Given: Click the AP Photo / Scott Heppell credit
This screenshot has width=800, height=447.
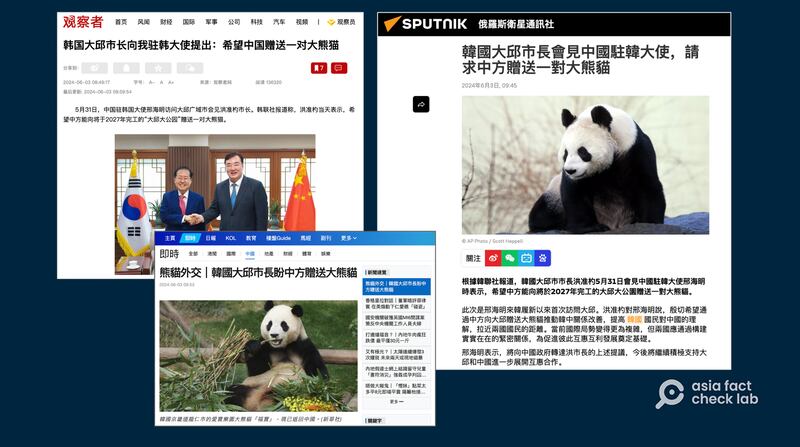Looking at the screenshot, I should point(492,241).
